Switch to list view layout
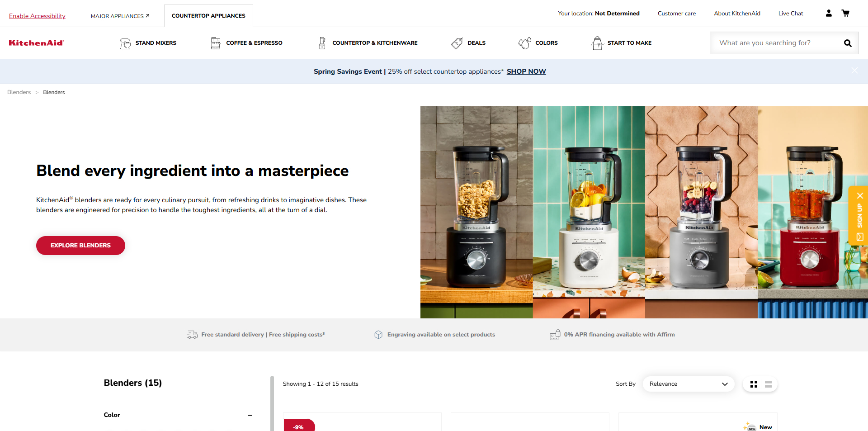The height and width of the screenshot is (431, 868). [x=768, y=384]
